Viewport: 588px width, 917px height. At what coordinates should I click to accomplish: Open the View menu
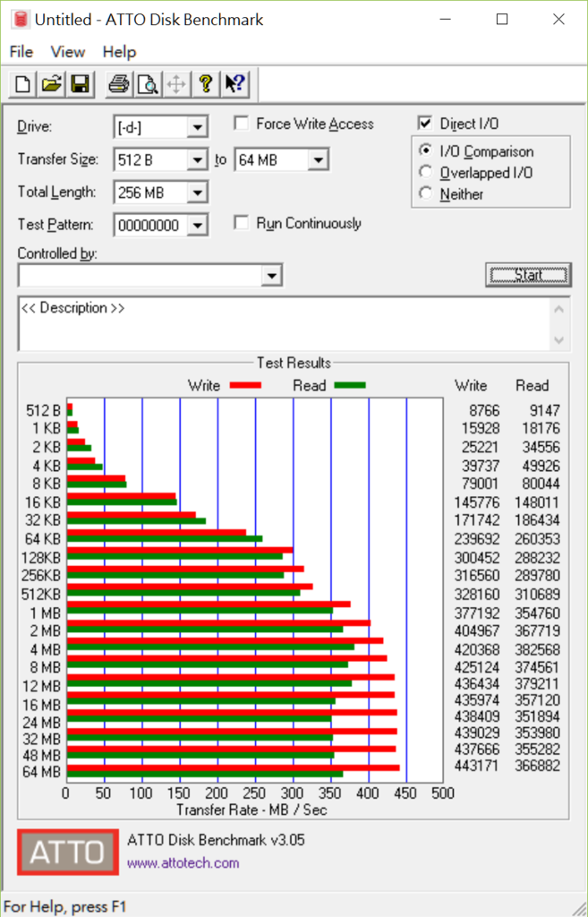[68, 51]
